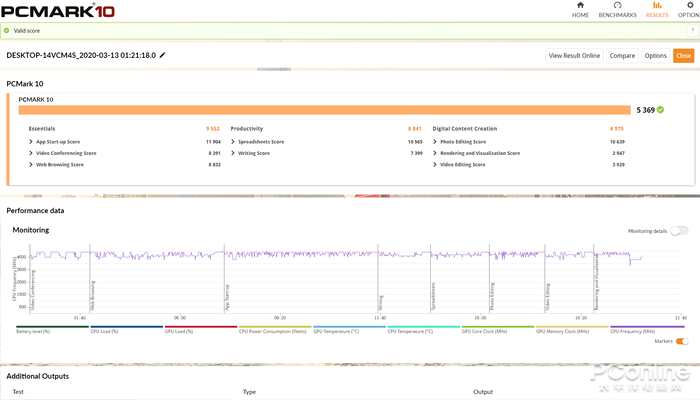This screenshot has width=700, height=400.
Task: Click the orange Close button
Action: point(683,56)
